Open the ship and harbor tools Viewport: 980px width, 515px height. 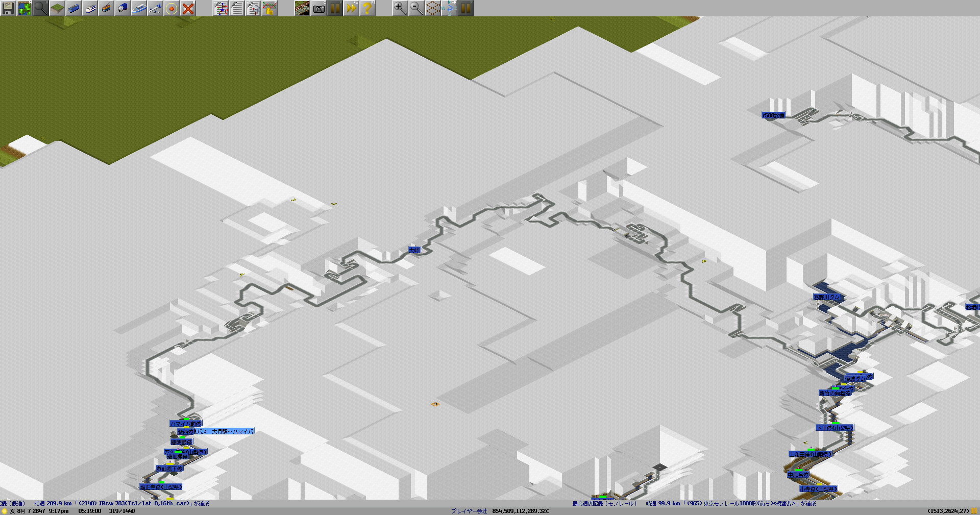139,8
